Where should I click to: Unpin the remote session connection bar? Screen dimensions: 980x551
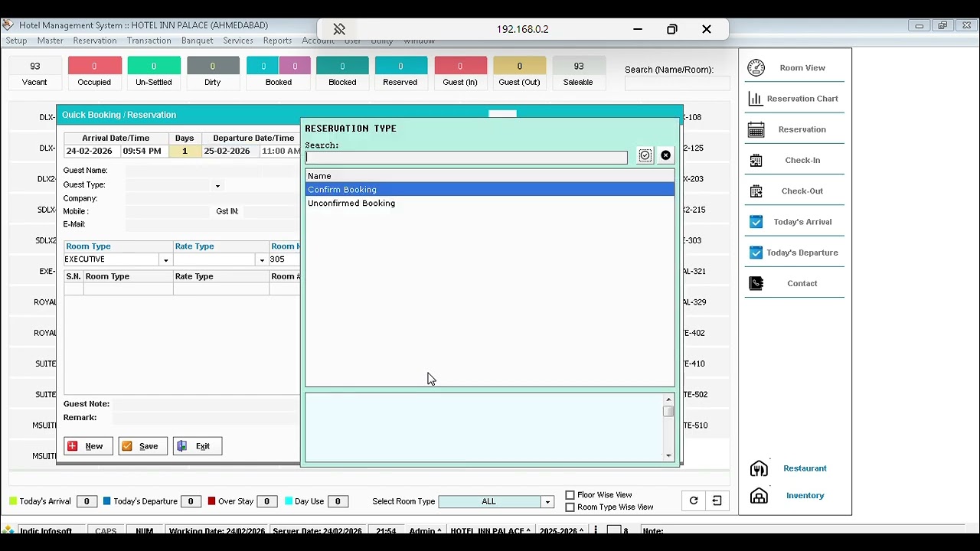tap(339, 29)
